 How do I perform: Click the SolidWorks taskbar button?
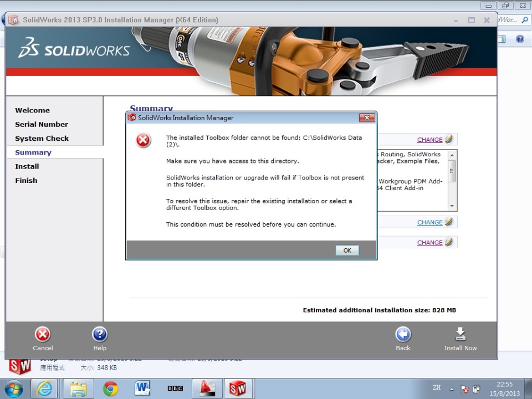coord(238,388)
